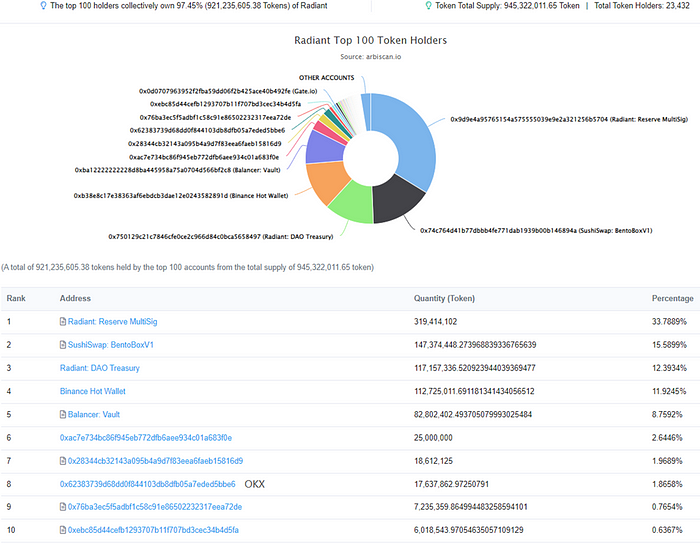700x543 pixels.
Task: Click the Quantity (Token) column header
Action: pos(444,298)
